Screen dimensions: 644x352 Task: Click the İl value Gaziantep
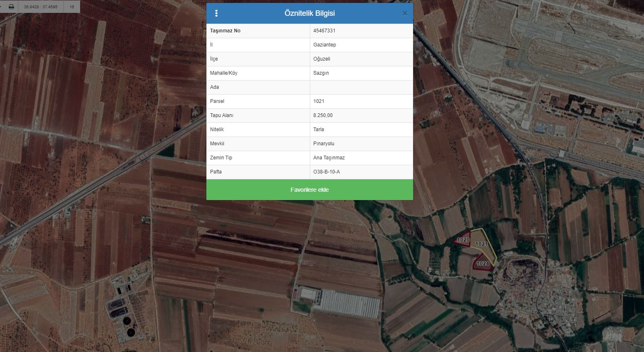[x=325, y=45]
